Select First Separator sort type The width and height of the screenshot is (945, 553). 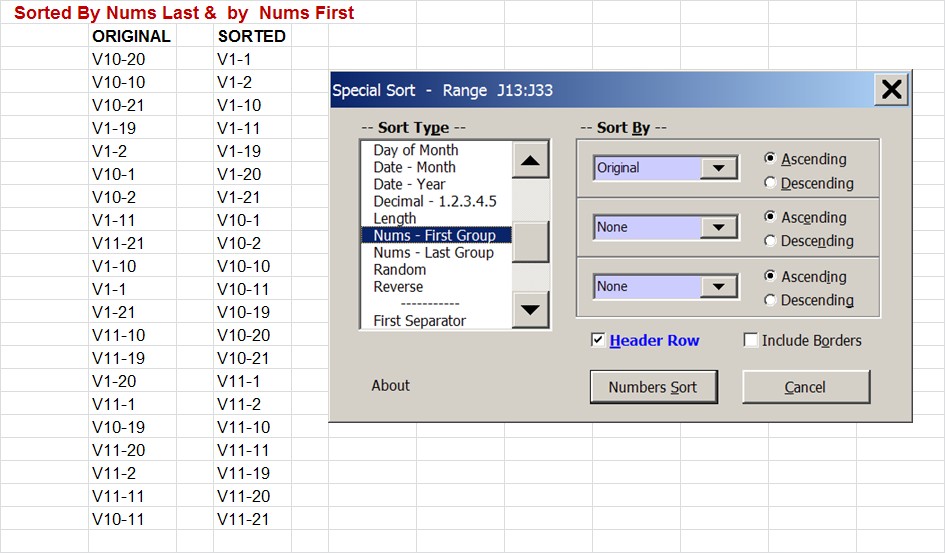(419, 320)
